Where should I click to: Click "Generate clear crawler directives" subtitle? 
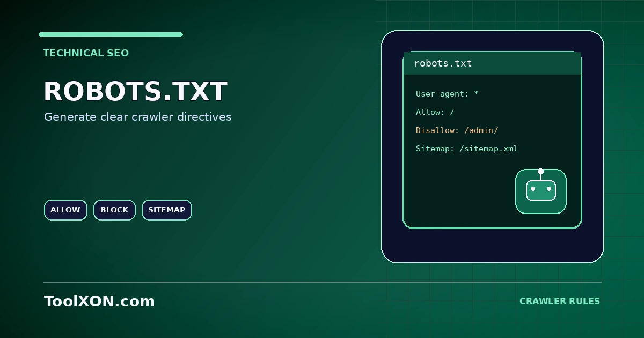click(138, 117)
